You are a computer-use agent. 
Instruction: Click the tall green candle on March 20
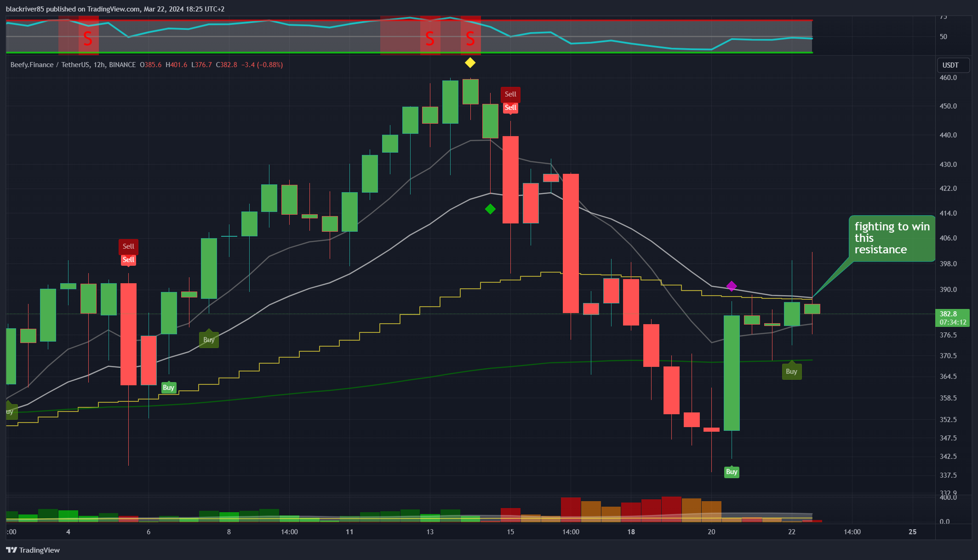click(732, 373)
